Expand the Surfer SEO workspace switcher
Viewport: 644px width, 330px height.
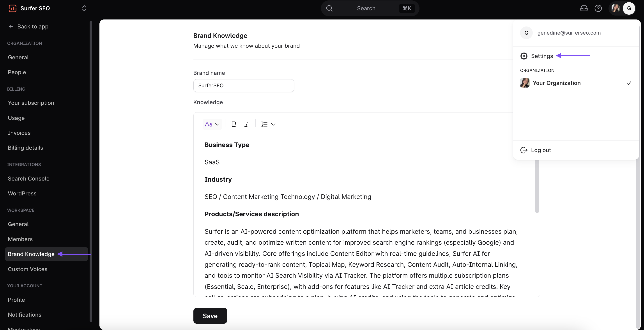[84, 8]
